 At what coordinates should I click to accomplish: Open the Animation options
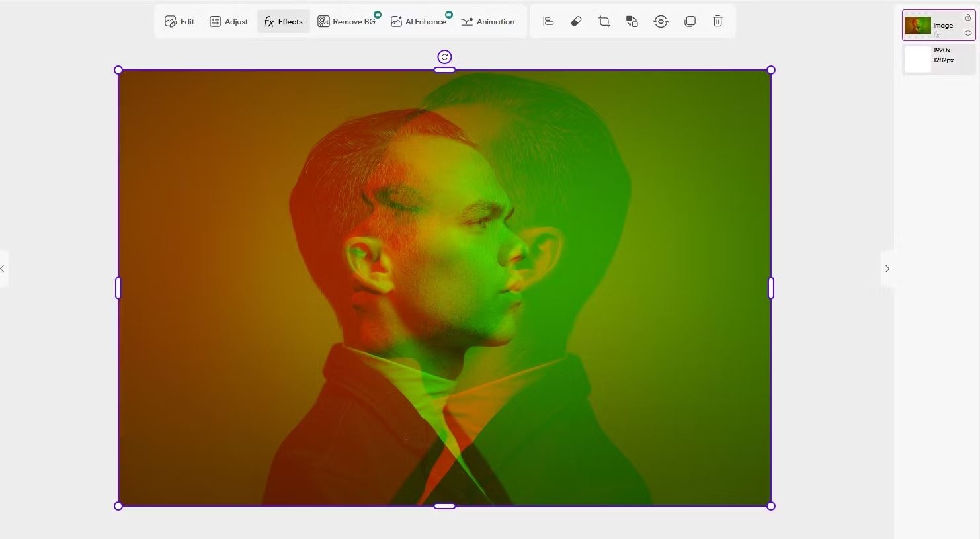pyautogui.click(x=488, y=22)
